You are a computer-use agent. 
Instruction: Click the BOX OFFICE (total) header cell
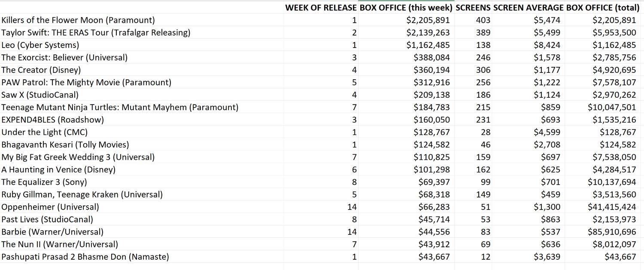click(603, 8)
